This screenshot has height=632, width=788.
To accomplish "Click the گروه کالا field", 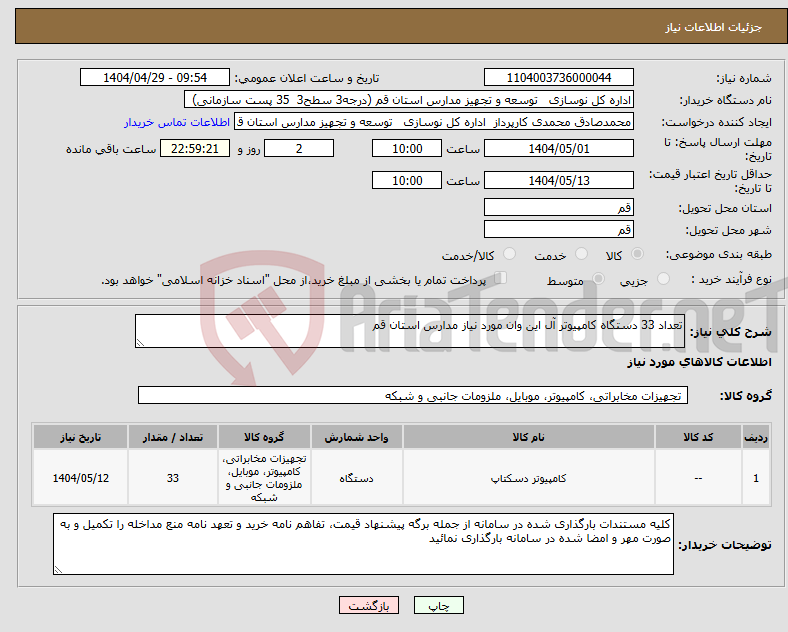I will pyautogui.click(x=413, y=395).
